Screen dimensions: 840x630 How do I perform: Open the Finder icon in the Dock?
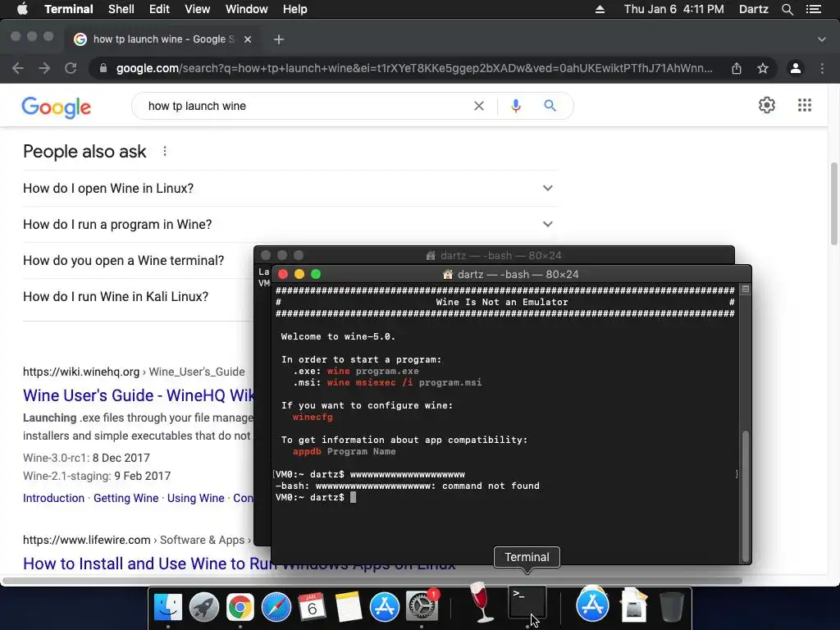tap(167, 607)
